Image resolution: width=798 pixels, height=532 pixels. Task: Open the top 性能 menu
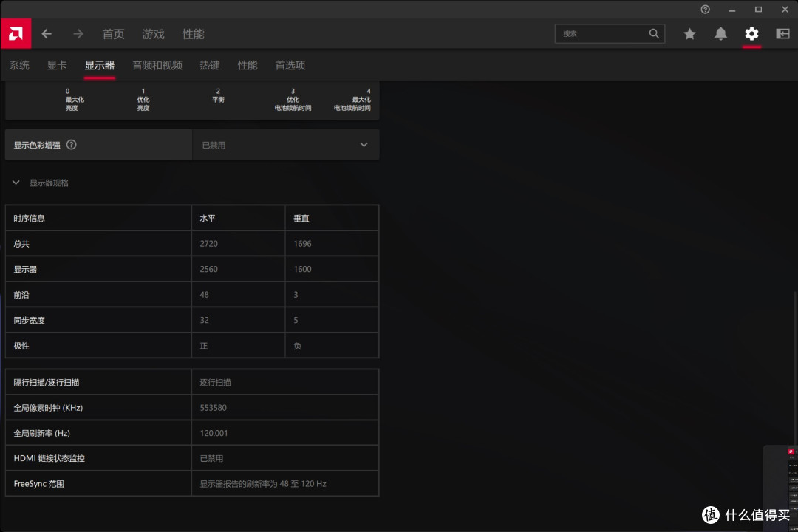point(194,34)
